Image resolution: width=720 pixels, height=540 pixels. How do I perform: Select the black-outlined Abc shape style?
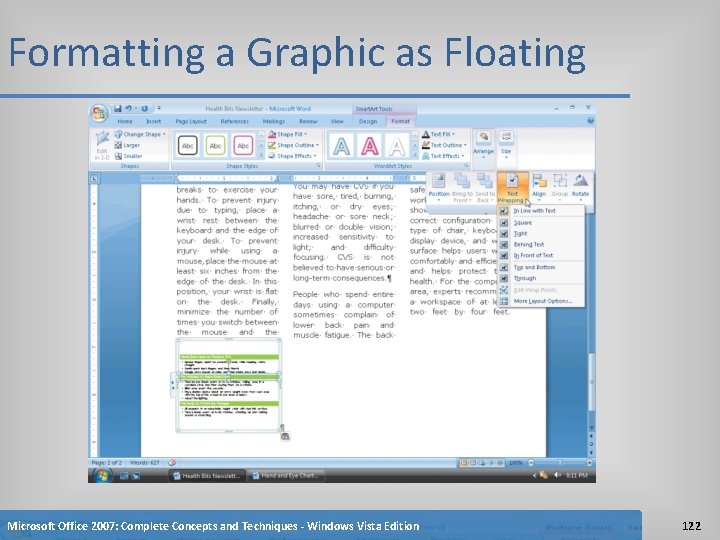click(x=187, y=146)
